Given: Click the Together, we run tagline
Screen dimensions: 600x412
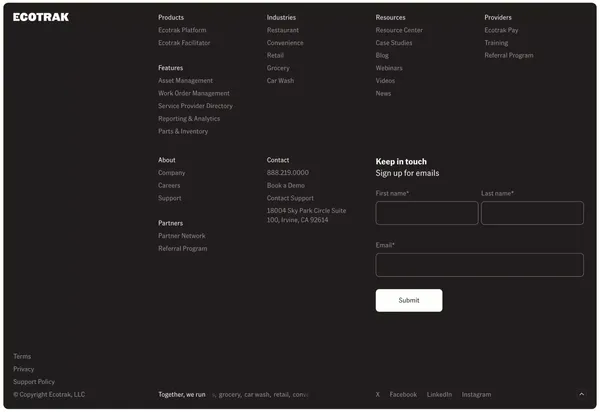Looking at the screenshot, I should click(x=182, y=394).
